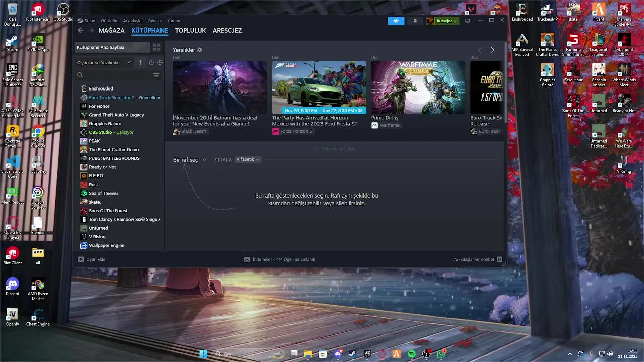Open the FiveM desktop shortcut
The width and height of the screenshot is (644, 362).
(x=599, y=12)
